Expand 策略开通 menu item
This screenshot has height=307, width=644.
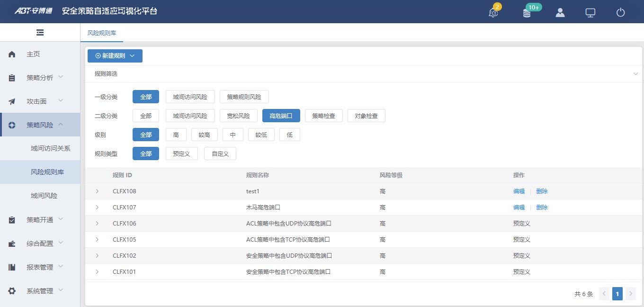click(40, 220)
